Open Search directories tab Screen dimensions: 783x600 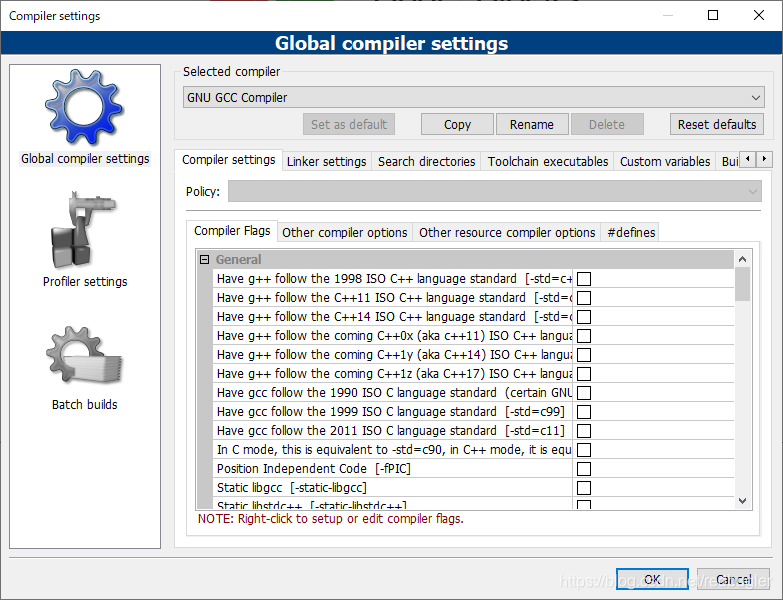426,162
